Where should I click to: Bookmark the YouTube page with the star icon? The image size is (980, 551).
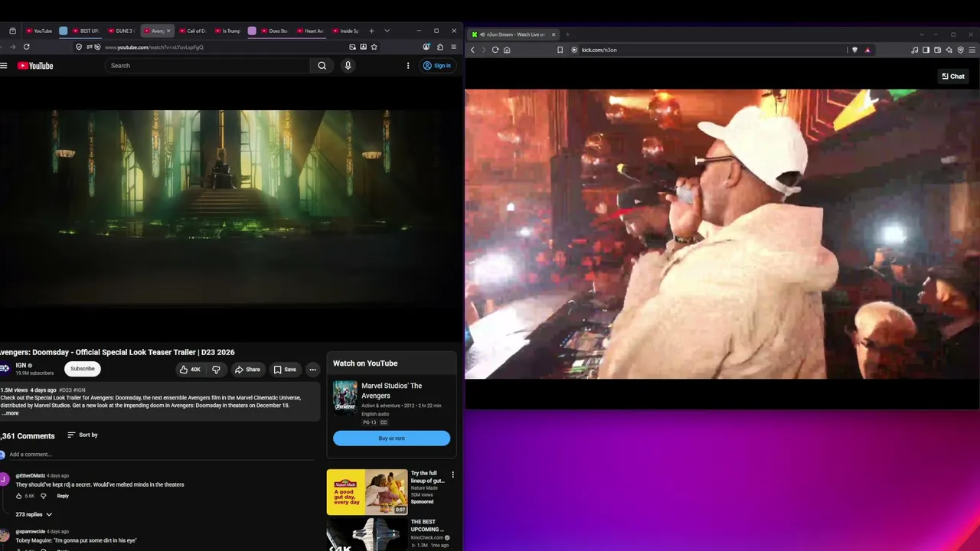point(374,47)
